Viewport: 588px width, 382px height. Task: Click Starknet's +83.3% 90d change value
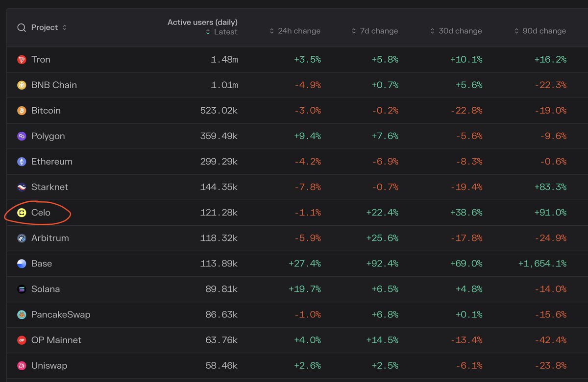point(550,187)
